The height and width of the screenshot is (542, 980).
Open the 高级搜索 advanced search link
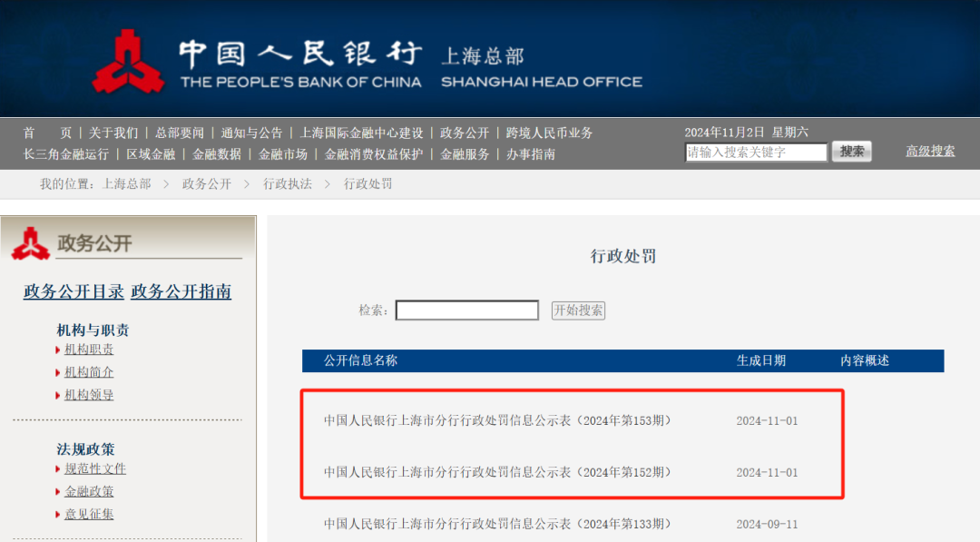point(930,152)
